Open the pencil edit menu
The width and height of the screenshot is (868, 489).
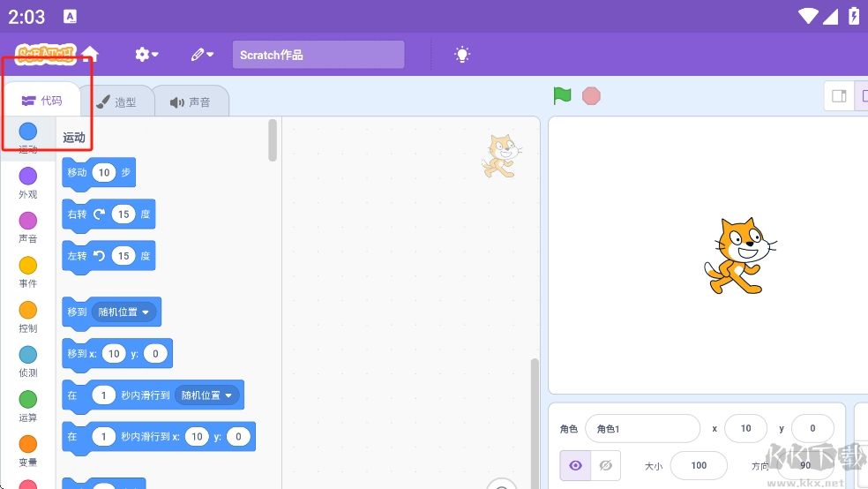pyautogui.click(x=202, y=54)
